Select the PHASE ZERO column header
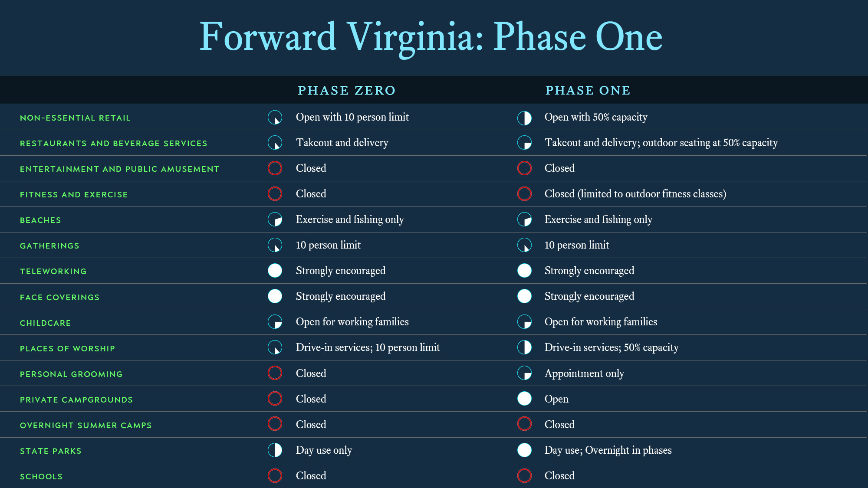This screenshot has height=488, width=868. tap(346, 90)
